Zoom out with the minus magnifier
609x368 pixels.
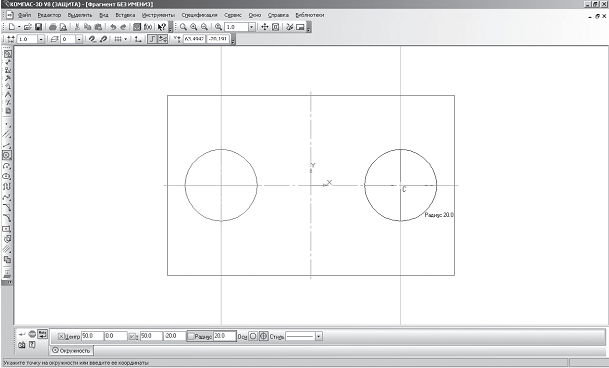tap(204, 27)
